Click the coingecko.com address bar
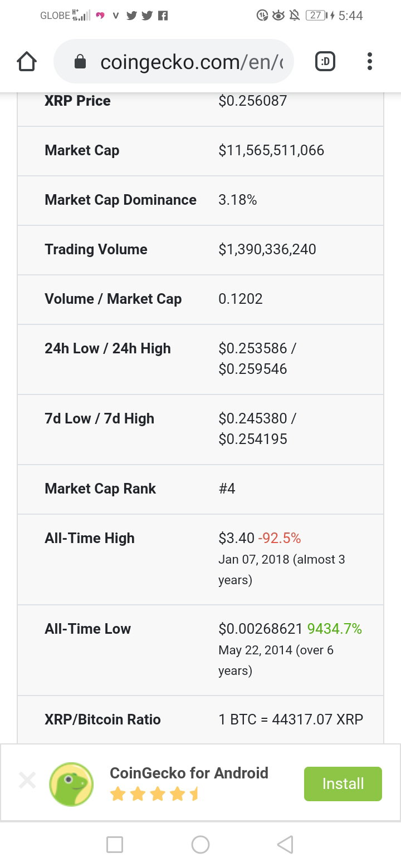 coord(173,61)
